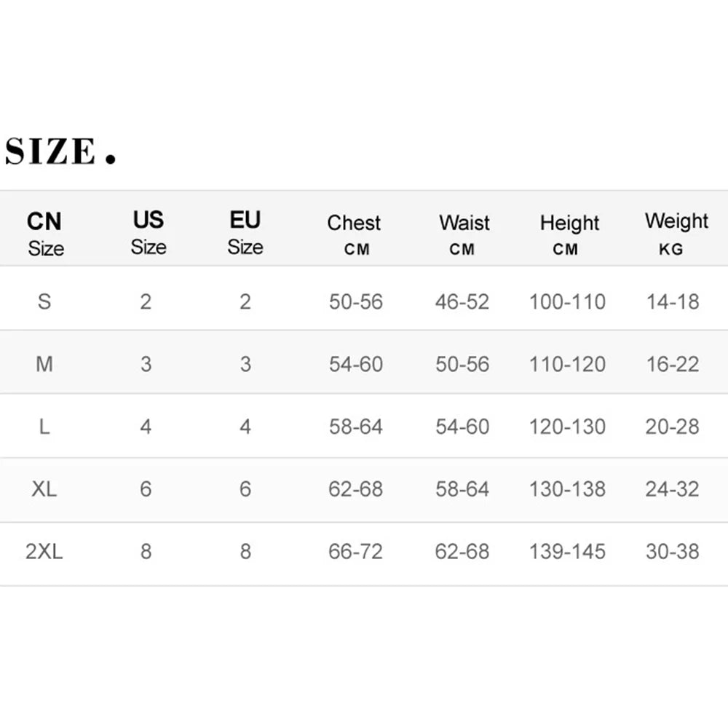Click the Height CM column header
Image resolution: width=728 pixels, height=728 pixels.
569,234
